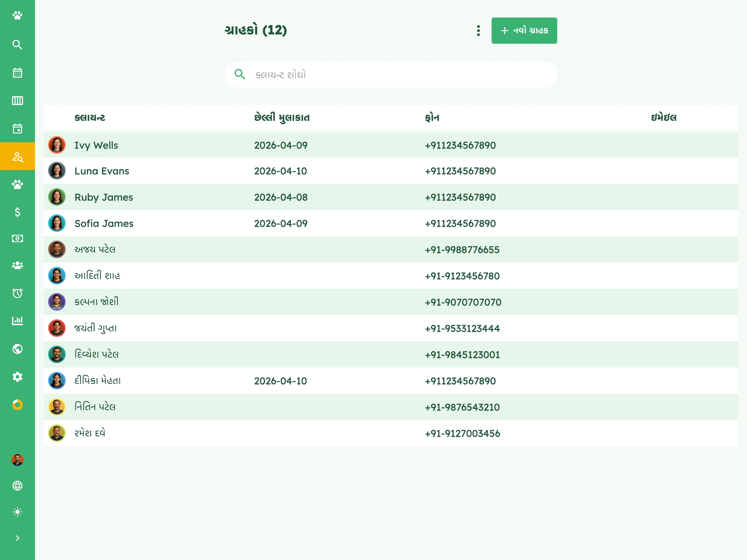Open the search icon in the sidebar
Image resolution: width=747 pixels, height=560 pixels.
17,45
